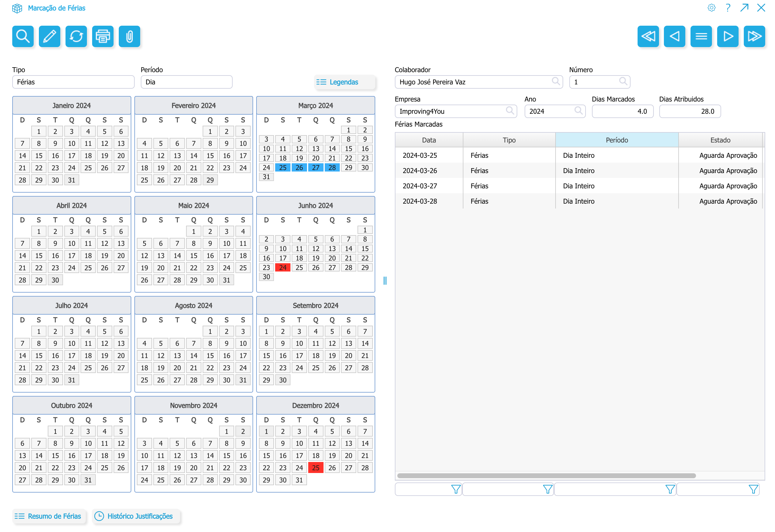775x532 pixels.
Task: Open Empresa lookup magnifier
Action: 509,111
